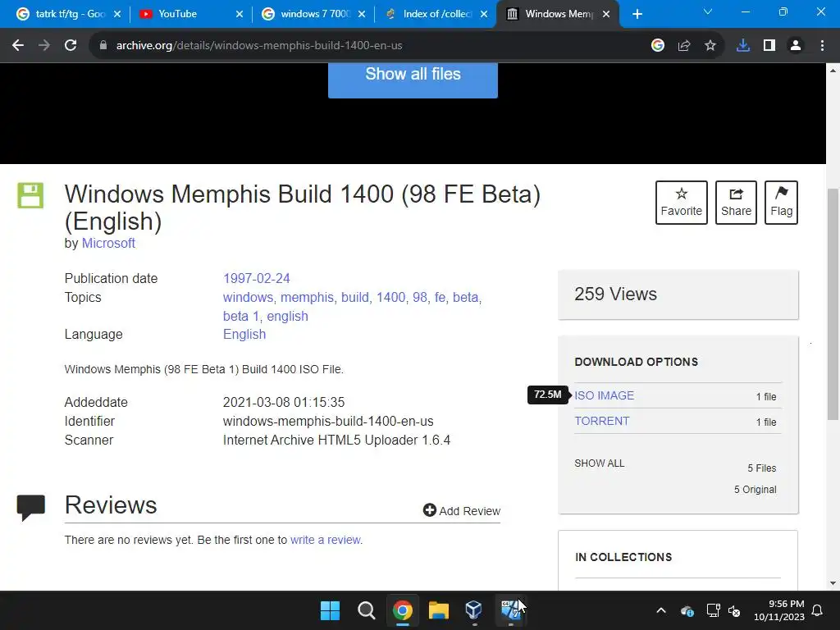Click the OneDrive tray icon

tap(687, 610)
